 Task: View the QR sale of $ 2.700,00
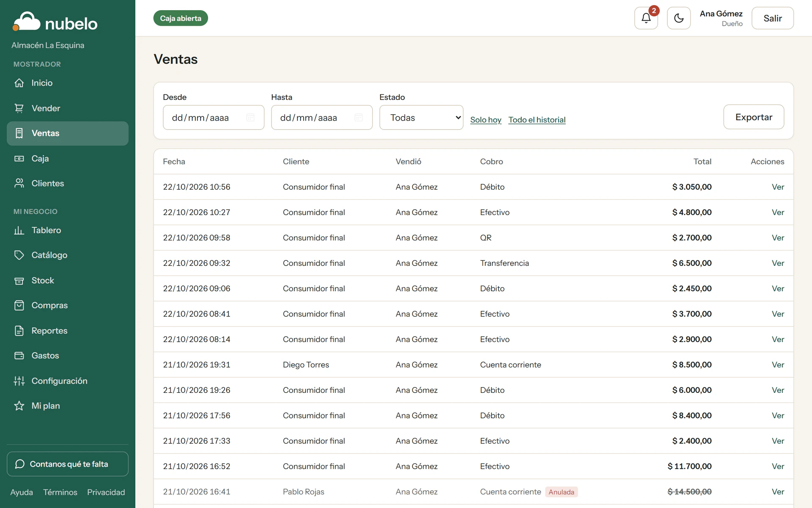pyautogui.click(x=778, y=237)
